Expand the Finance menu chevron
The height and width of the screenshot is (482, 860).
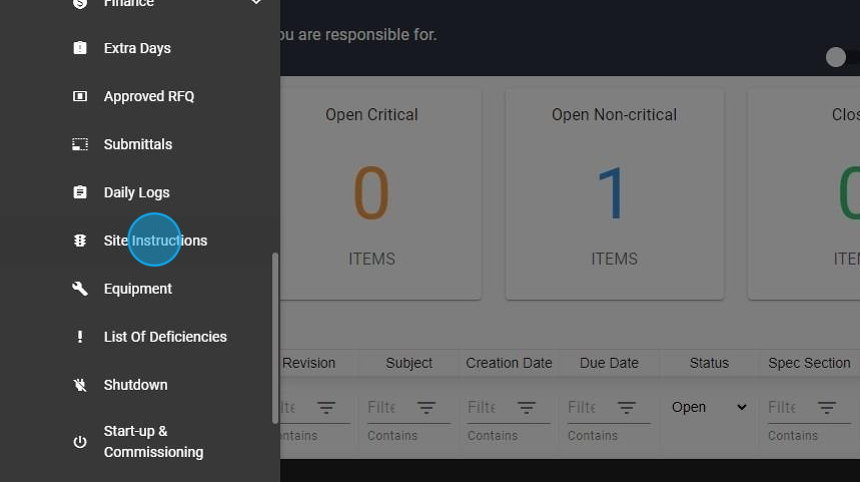pos(256,3)
